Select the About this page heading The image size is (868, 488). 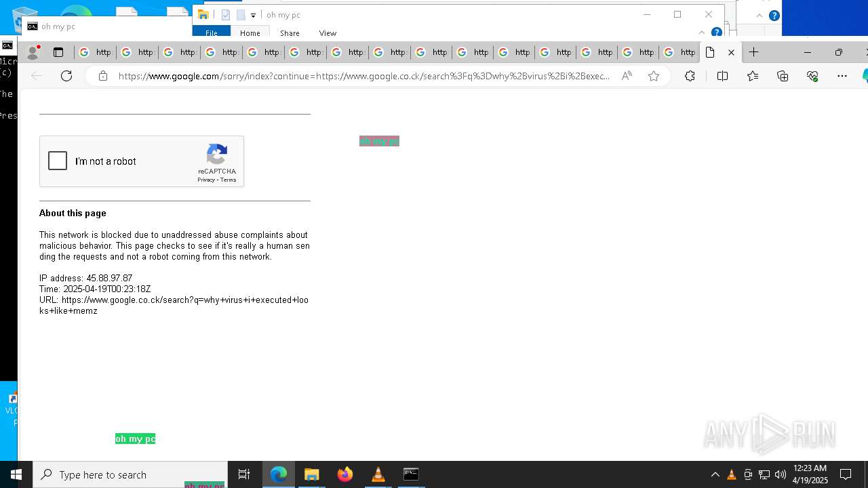click(x=73, y=213)
